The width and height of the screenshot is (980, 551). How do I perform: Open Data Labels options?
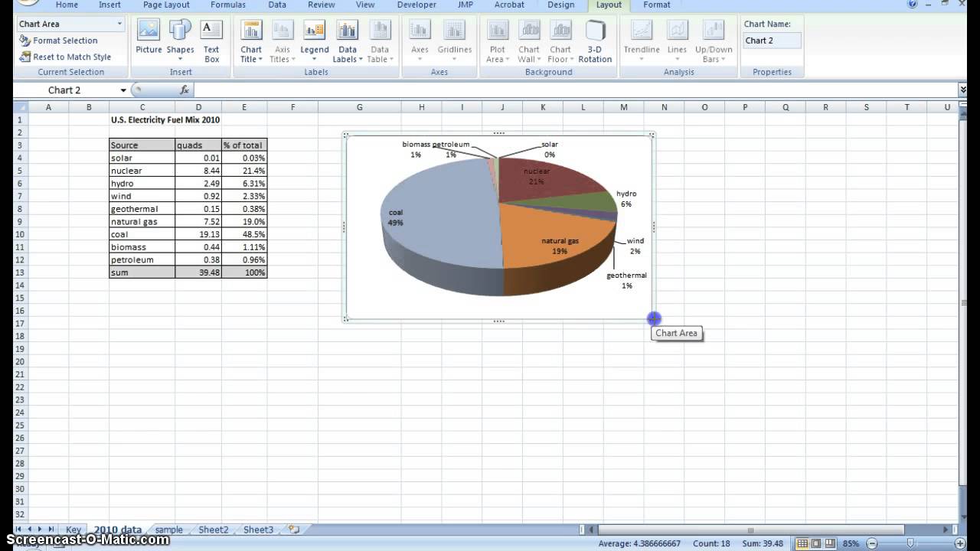(x=348, y=41)
